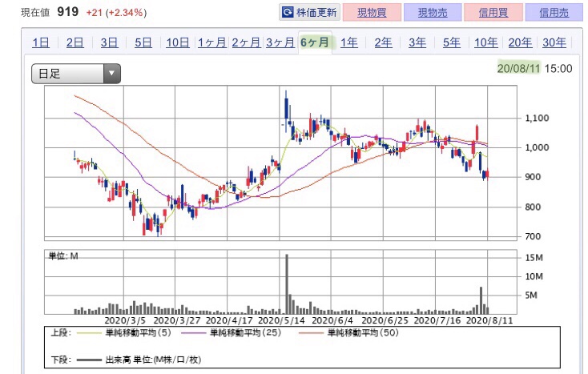This screenshot has width=588, height=374.
Task: Open the 30年 chart range tab
Action: [x=554, y=43]
